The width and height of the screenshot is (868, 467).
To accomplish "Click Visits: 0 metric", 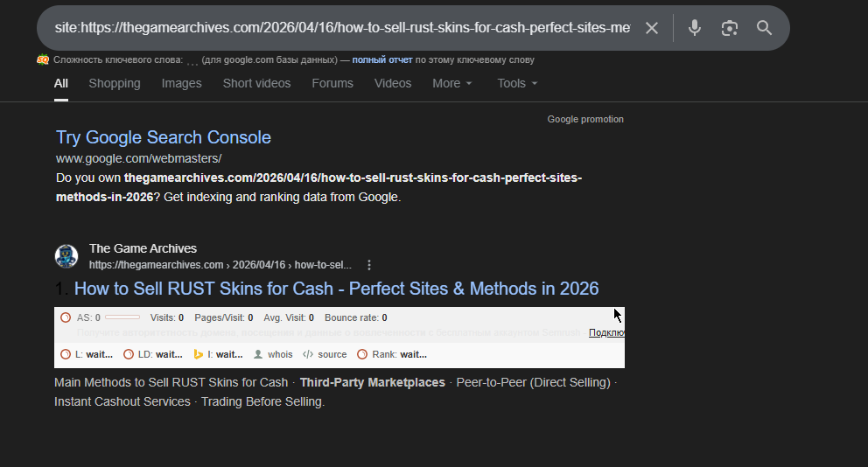I will pyautogui.click(x=167, y=317).
